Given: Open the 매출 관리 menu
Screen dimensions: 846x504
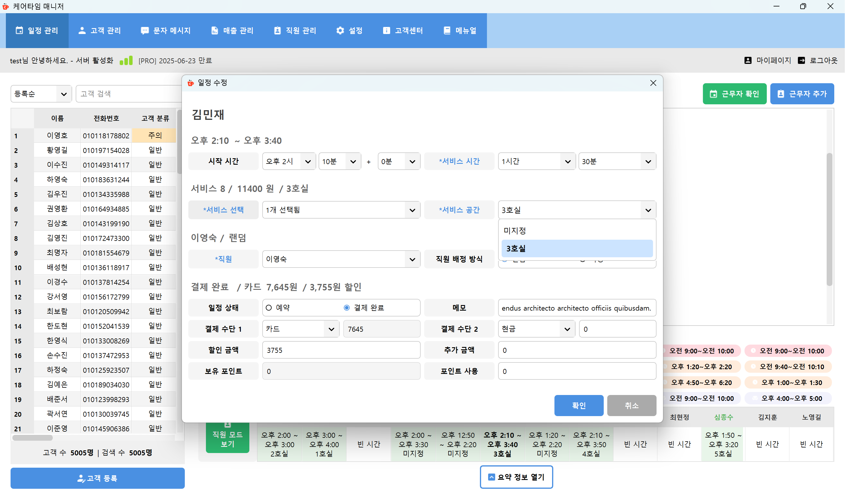Looking at the screenshot, I should (x=232, y=30).
